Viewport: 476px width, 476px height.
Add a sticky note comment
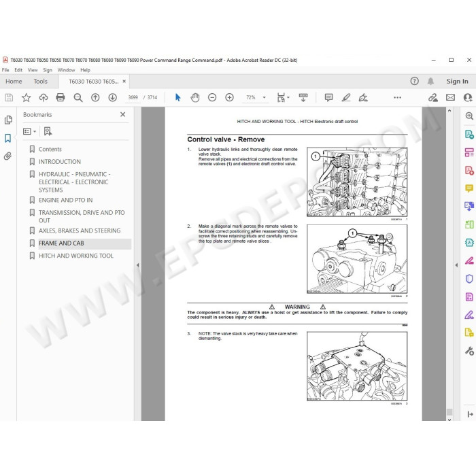coord(328,97)
